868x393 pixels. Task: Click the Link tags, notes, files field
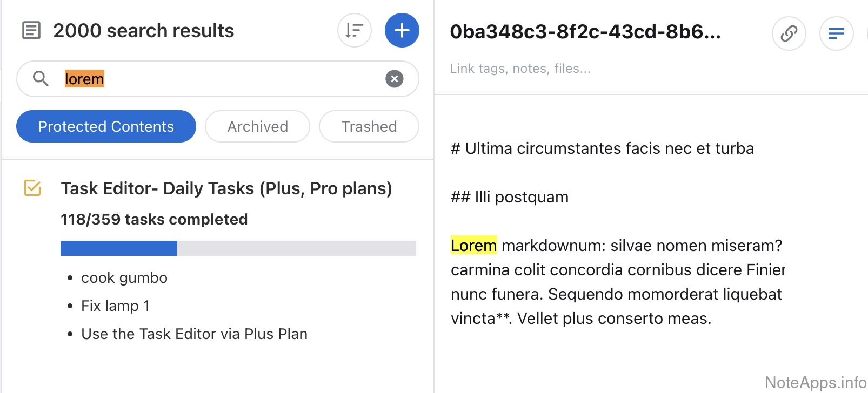click(520, 69)
